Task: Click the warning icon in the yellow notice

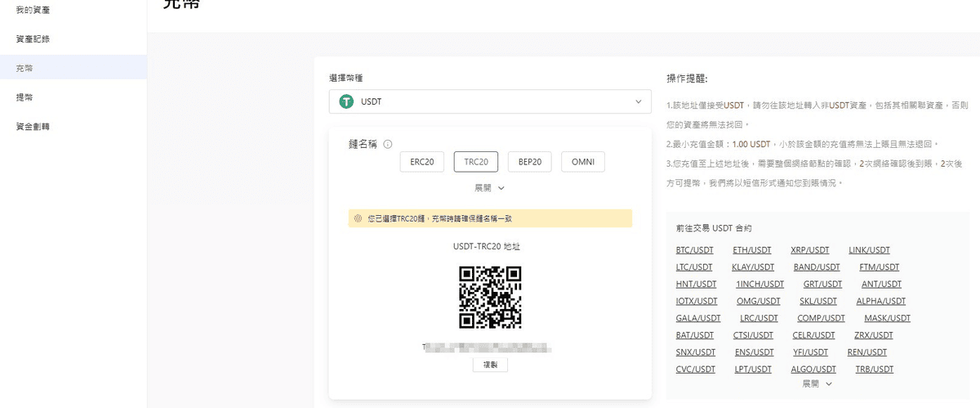Action: tap(358, 218)
